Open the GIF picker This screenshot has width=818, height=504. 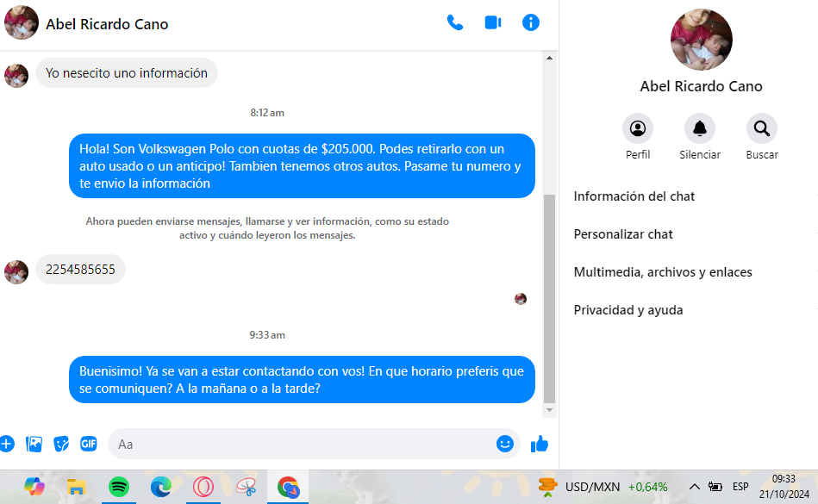(x=88, y=444)
